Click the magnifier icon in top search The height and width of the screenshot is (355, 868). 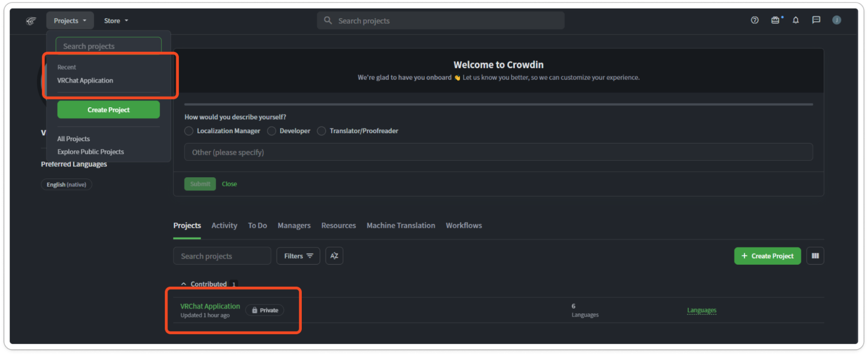coord(328,20)
